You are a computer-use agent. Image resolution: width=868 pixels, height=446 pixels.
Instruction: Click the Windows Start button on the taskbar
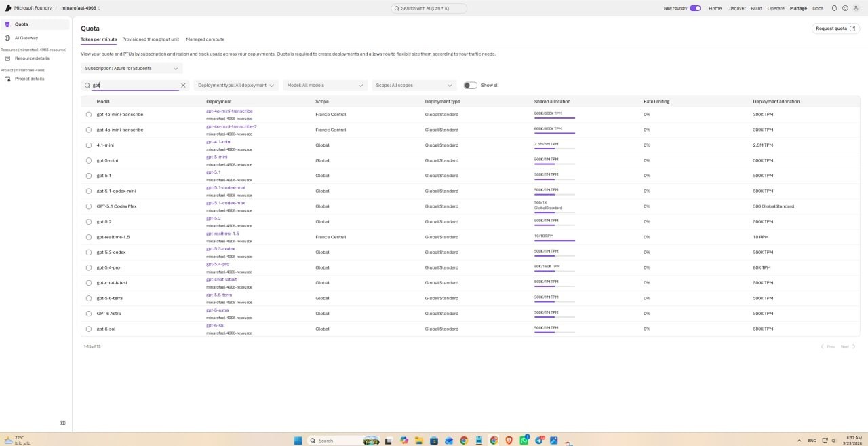[x=298, y=441]
